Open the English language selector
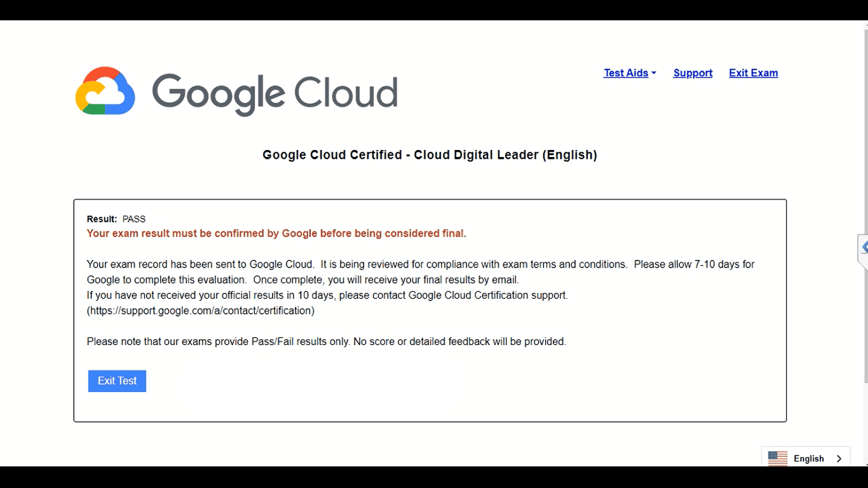Viewport: 868px width, 488px height. click(808, 458)
